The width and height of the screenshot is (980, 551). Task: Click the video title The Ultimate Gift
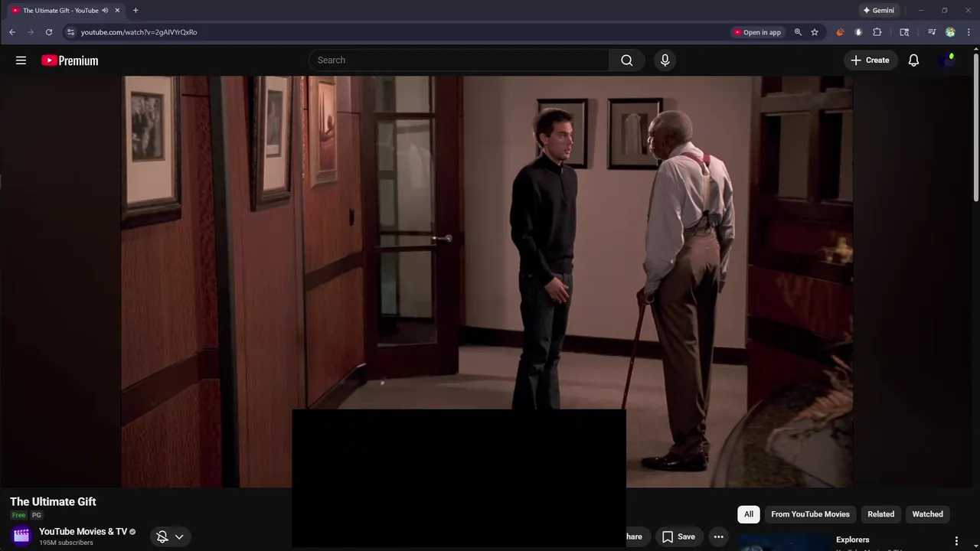tap(53, 502)
